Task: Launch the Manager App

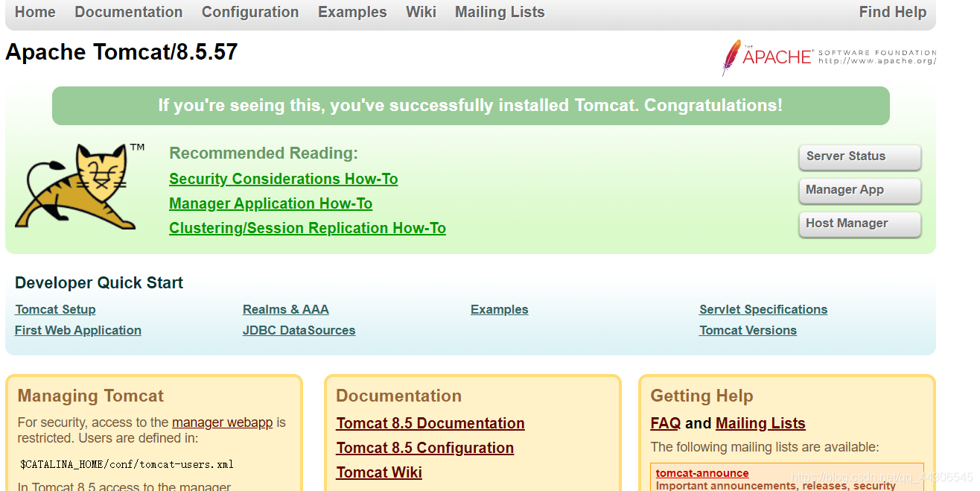Action: click(x=859, y=190)
